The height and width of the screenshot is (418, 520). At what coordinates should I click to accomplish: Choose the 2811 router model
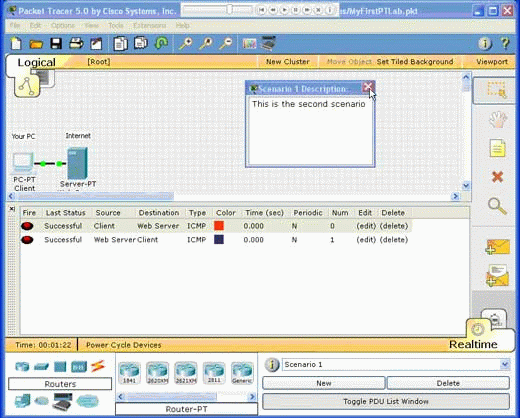click(x=214, y=372)
